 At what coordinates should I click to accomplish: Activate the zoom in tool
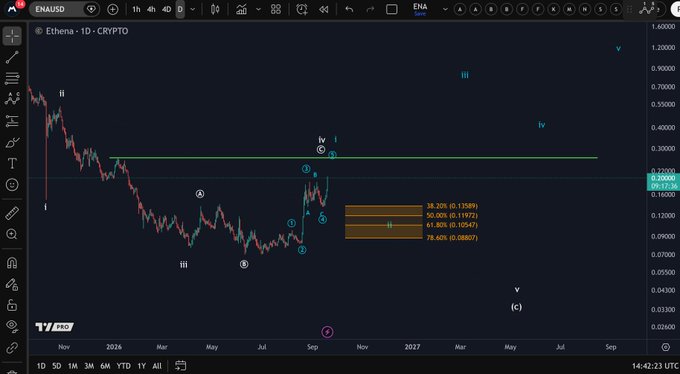coord(12,234)
